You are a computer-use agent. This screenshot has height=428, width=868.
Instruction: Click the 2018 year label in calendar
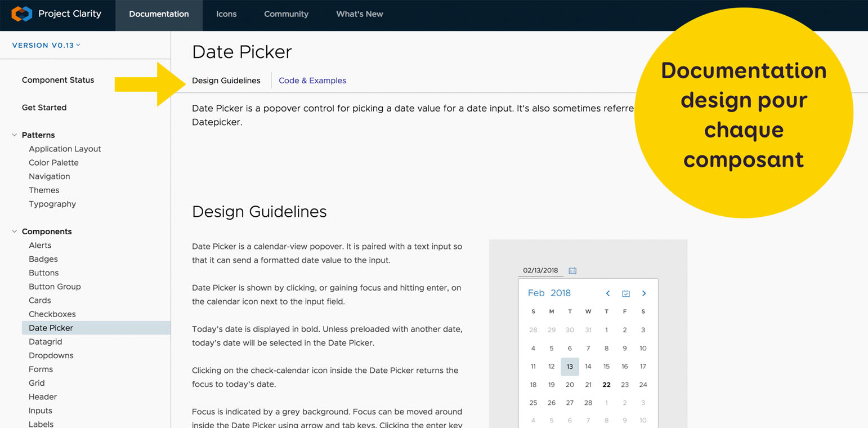tap(561, 293)
